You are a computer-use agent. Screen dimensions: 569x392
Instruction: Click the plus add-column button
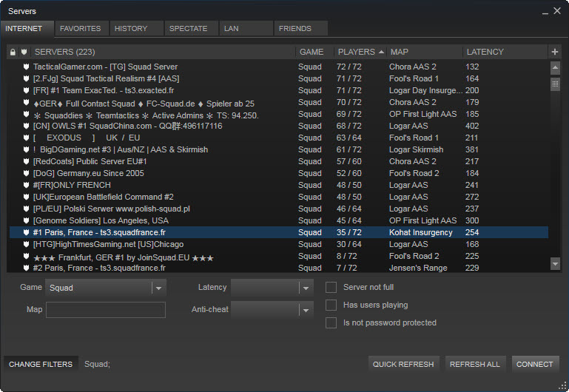554,52
